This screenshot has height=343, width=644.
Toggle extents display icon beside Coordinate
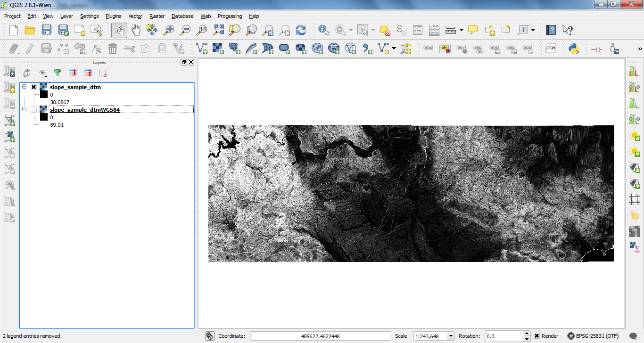[x=210, y=336]
